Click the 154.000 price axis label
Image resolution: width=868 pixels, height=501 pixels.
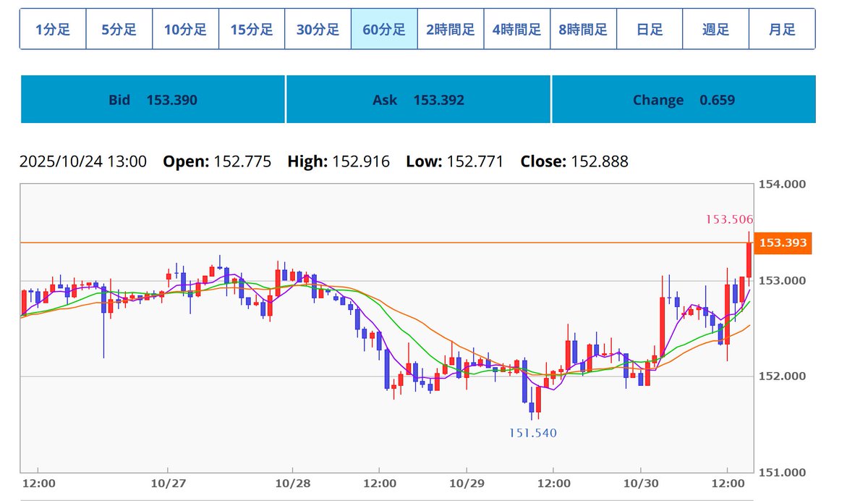[x=782, y=185]
